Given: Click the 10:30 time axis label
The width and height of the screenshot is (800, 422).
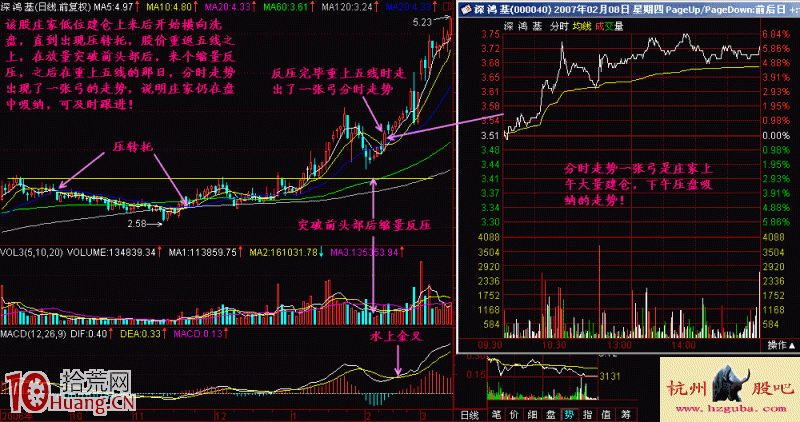Looking at the screenshot, I should pos(554,345).
